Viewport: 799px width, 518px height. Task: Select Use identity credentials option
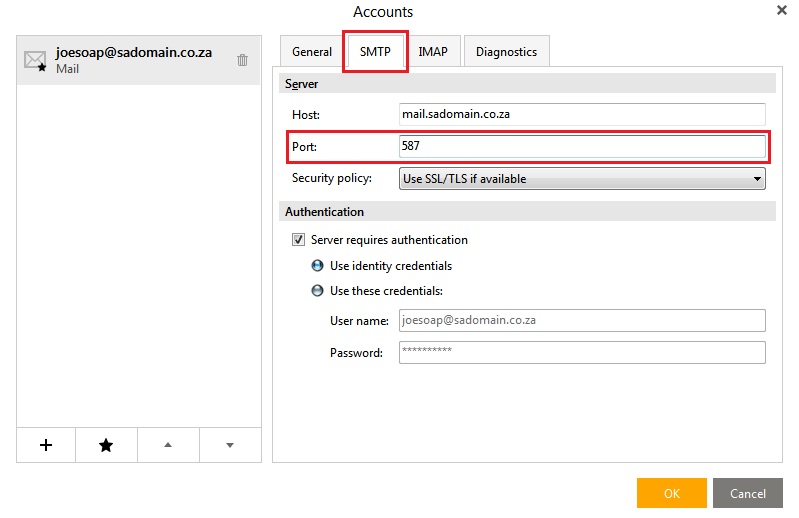click(x=317, y=266)
